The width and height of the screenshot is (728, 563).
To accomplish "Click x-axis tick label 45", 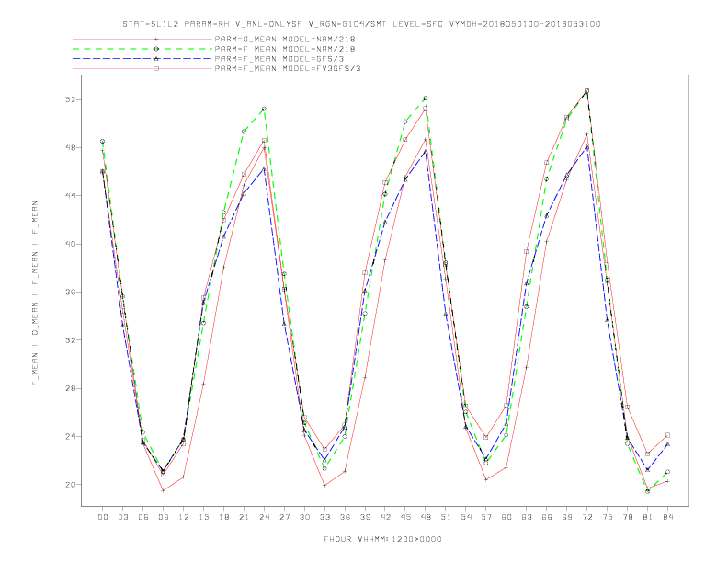I will [405, 517].
